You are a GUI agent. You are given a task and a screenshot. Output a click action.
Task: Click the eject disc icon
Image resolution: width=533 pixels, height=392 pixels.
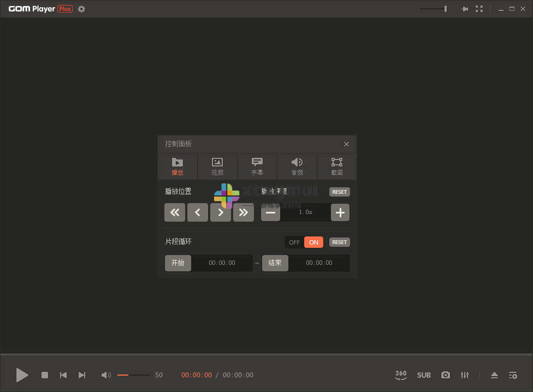pos(494,375)
